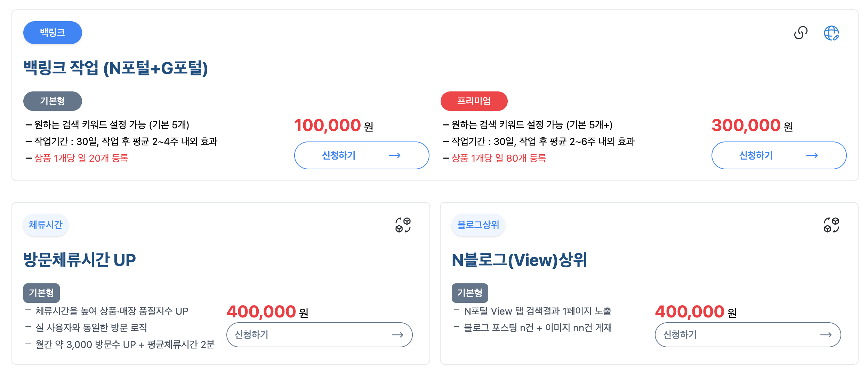Click the arrow inside the 100,000원 신청하기 button
This screenshot has height=372, width=868.
point(395,155)
